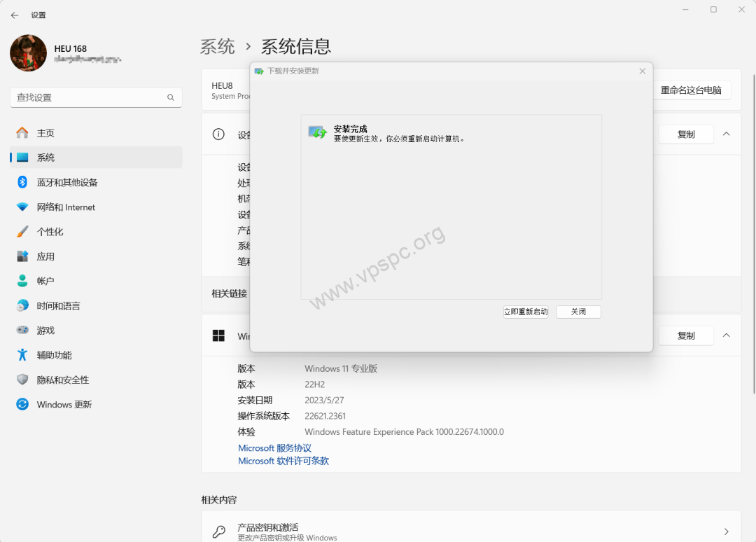
Task: Click the 相关链接 label
Action: 230,293
